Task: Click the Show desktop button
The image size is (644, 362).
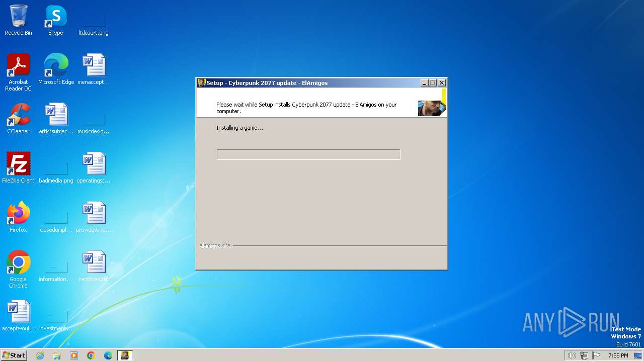Action: 638,355
